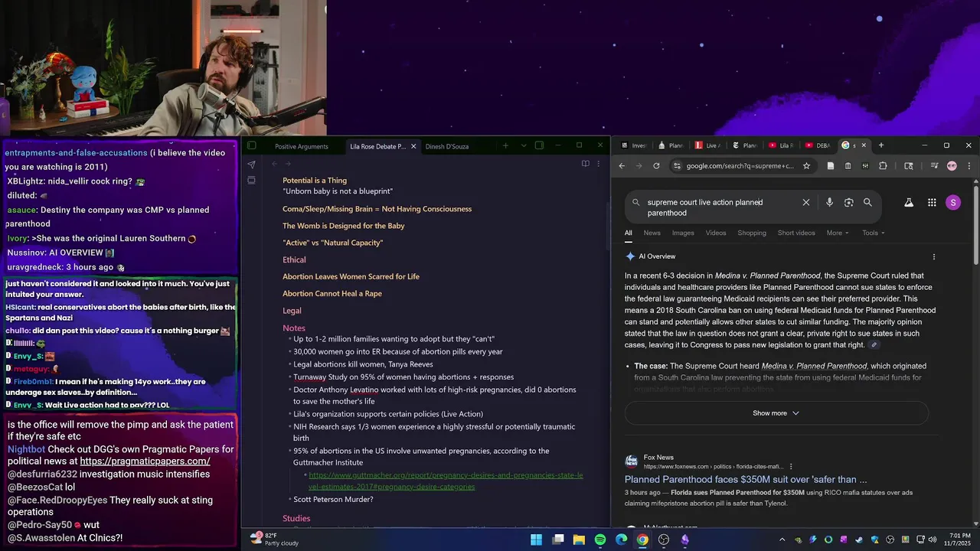980x551 pixels.
Task: Open AI Overview options menu
Action: coord(933,257)
